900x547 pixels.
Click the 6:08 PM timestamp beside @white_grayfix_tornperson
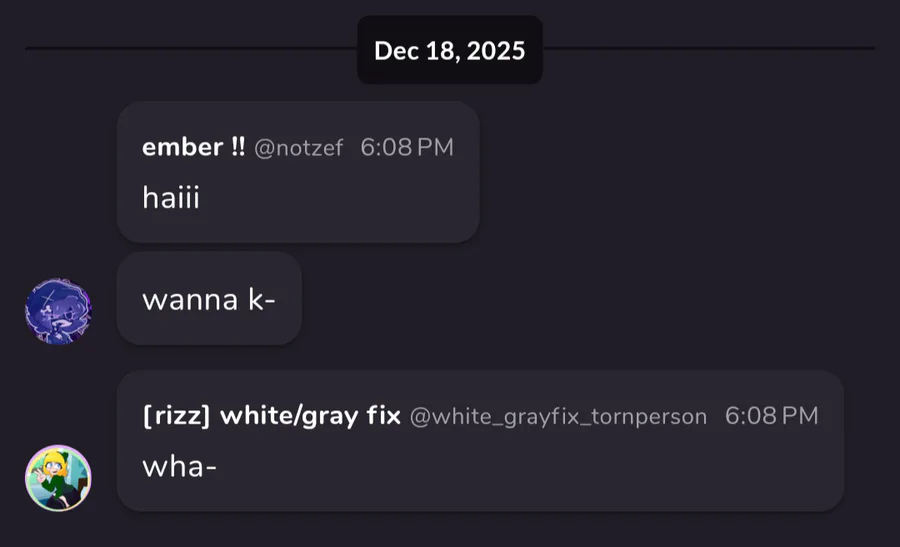coord(771,416)
